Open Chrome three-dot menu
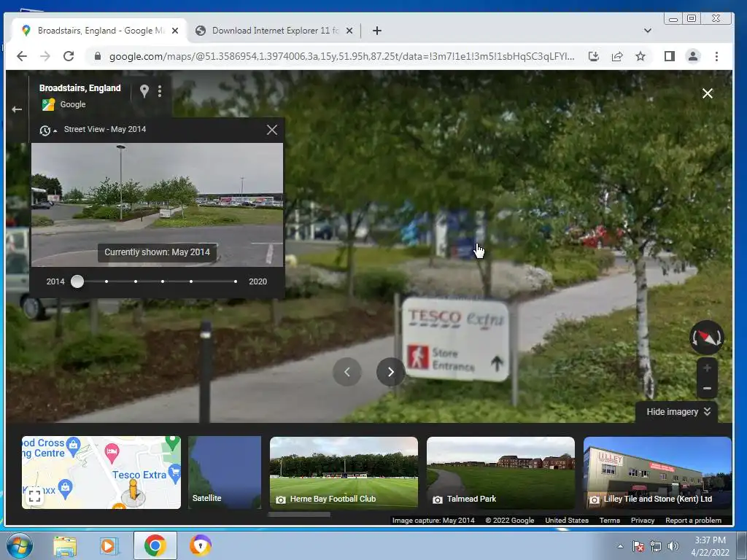 pyautogui.click(x=716, y=56)
